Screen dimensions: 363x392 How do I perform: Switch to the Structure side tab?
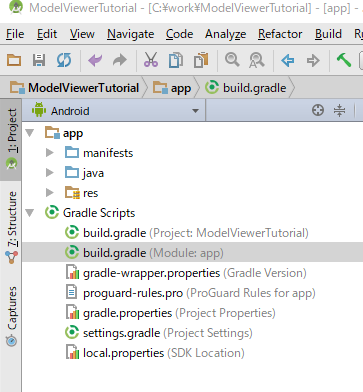[x=12, y=227]
